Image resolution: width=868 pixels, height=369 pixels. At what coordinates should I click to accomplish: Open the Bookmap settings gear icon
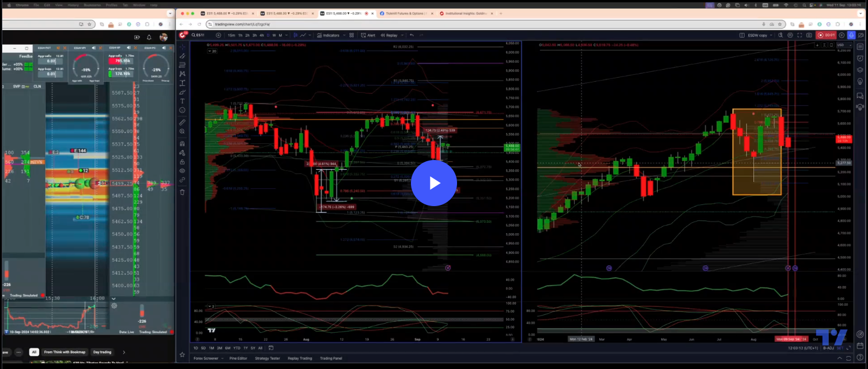114,306
